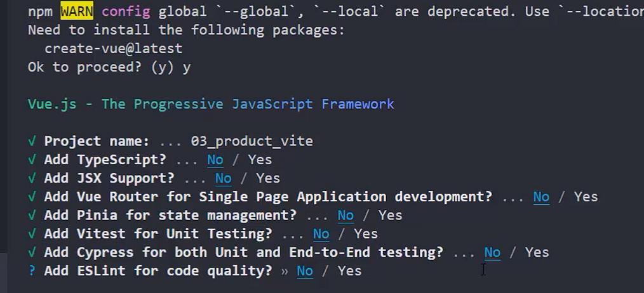The image size is (644, 293).
Task: Select Yes for Add Vitest Unit Testing
Action: (366, 234)
